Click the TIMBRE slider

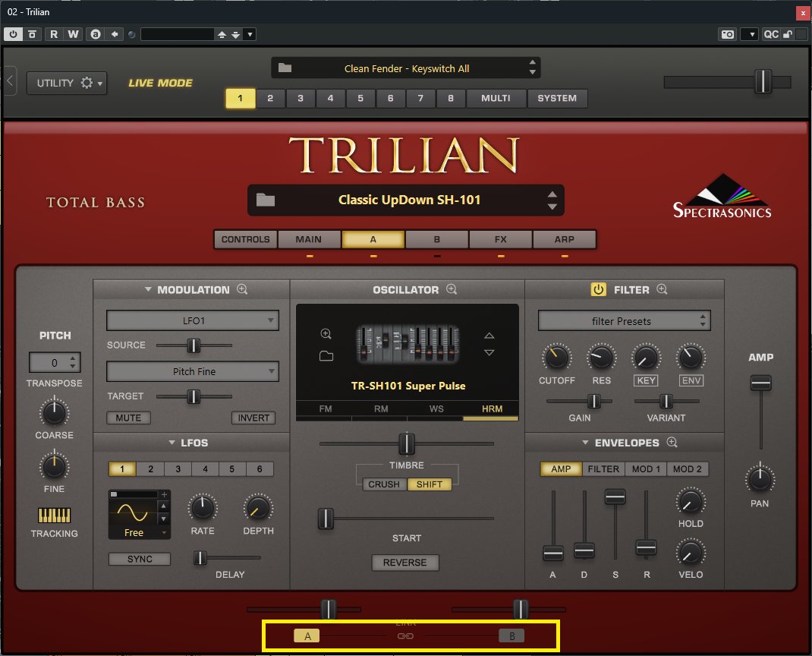[x=406, y=444]
